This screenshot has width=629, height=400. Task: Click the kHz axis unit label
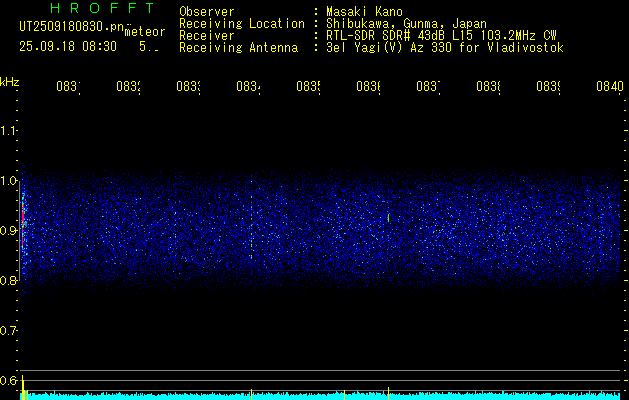point(10,81)
